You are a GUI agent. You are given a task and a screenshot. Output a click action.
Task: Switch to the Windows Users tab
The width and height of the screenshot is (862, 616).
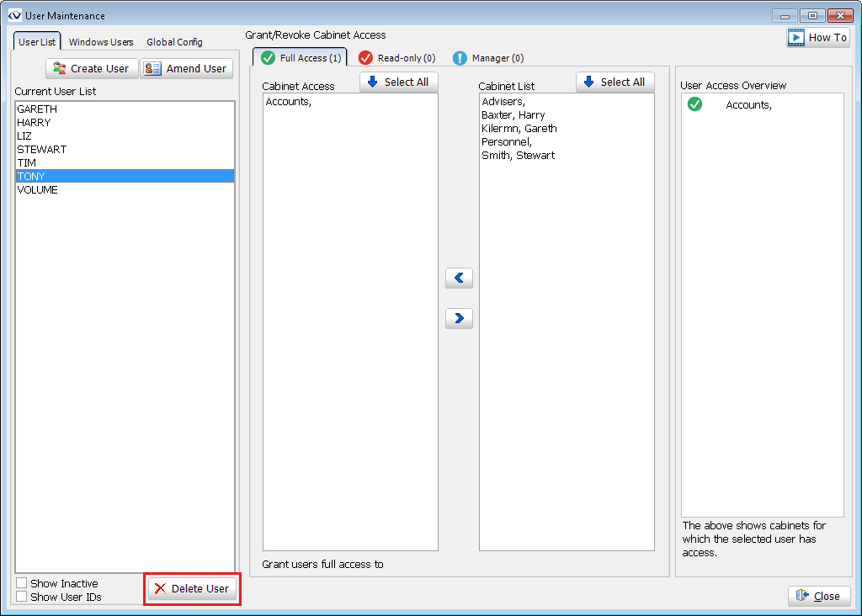(x=101, y=42)
